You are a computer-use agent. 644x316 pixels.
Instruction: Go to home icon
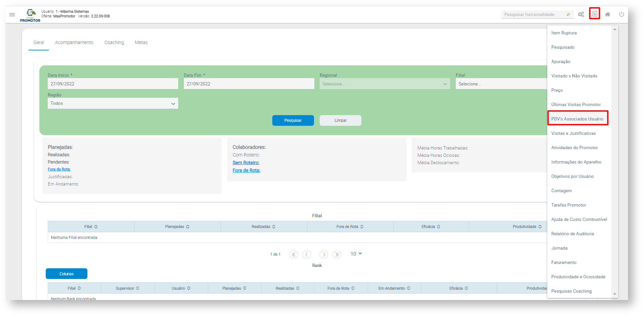tap(608, 14)
